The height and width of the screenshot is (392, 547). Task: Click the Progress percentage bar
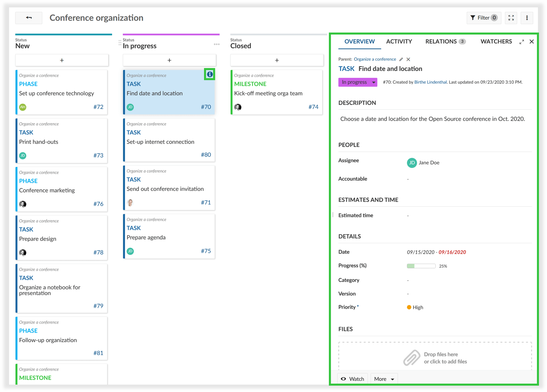(421, 266)
